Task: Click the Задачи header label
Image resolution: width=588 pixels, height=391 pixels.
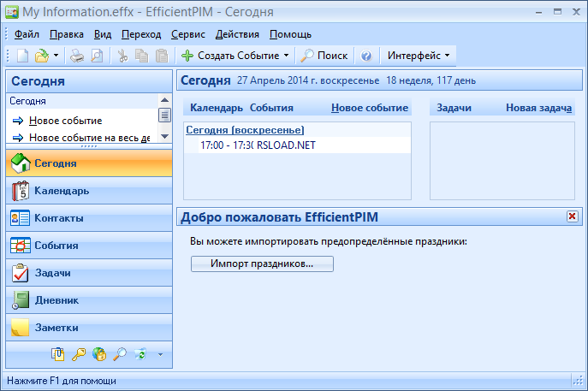Action: pyautogui.click(x=454, y=108)
